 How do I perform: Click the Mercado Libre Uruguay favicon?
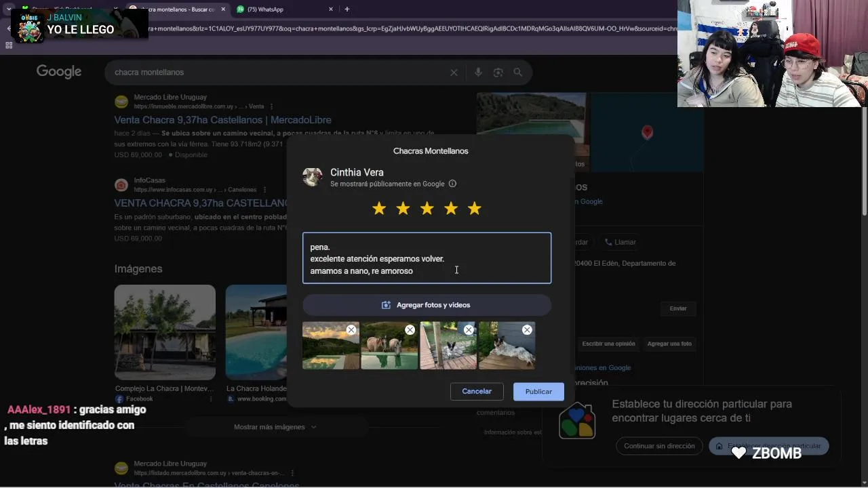121,102
